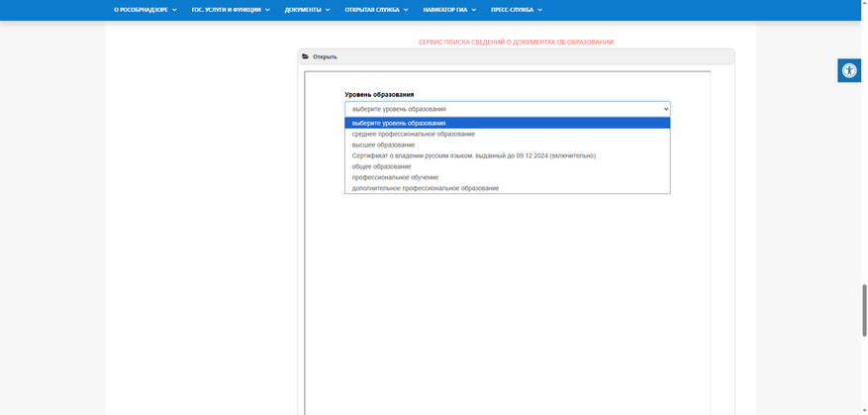Image resolution: width=868 pixels, height=415 pixels.
Task: Click the Открыть panel header
Action: point(516,56)
